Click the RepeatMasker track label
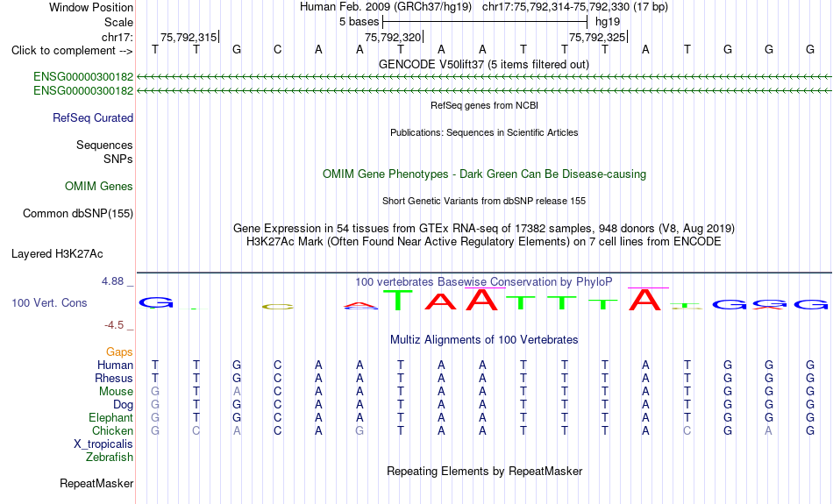This screenshot has height=504, width=833. 96,483
